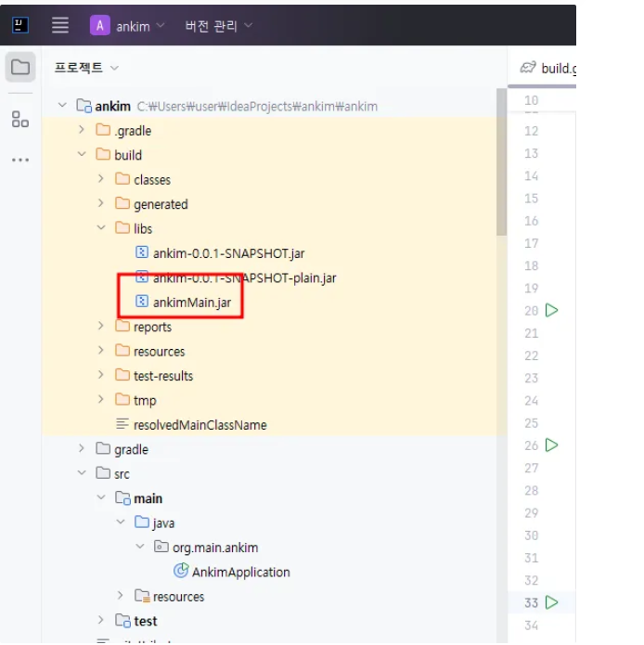
Task: Click the generated folder icon
Action: click(x=122, y=203)
